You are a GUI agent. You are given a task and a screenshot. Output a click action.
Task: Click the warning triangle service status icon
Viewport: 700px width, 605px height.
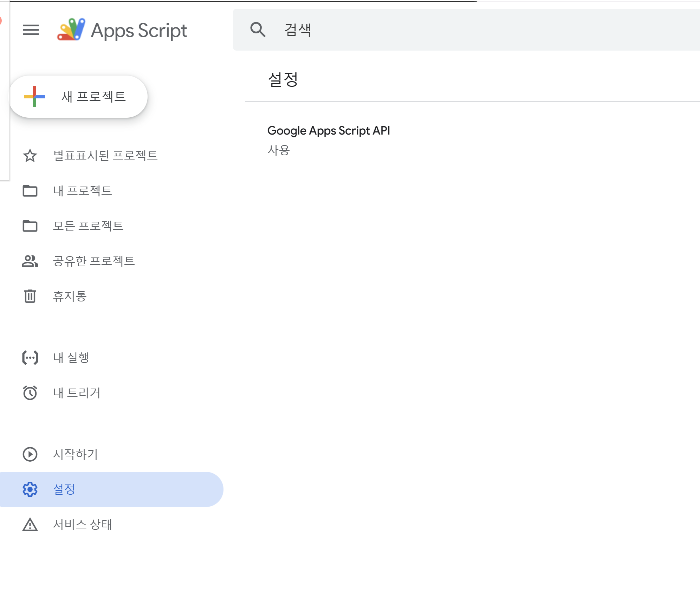(x=30, y=525)
